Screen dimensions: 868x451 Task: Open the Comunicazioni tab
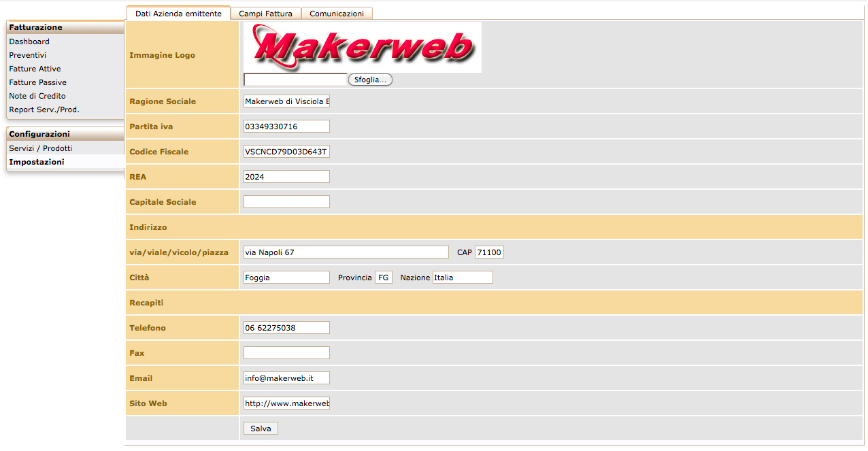(337, 14)
